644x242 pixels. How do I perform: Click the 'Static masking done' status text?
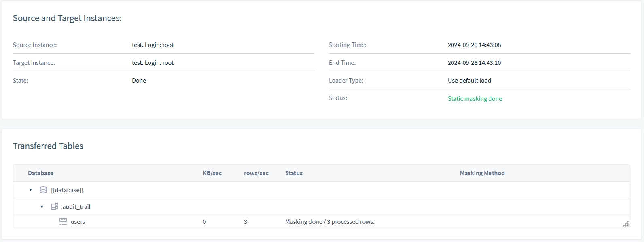475,99
